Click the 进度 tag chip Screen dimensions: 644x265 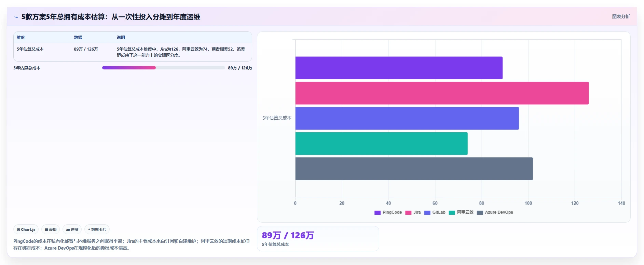[72, 229]
